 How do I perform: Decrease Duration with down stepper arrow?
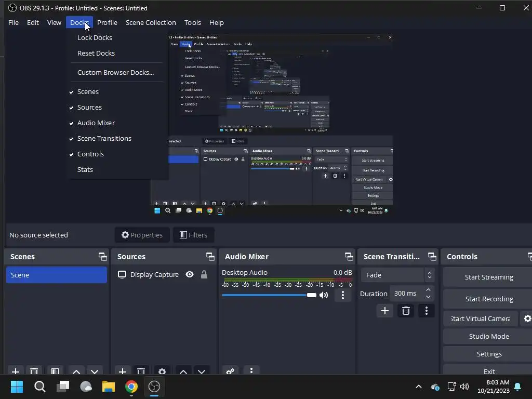[429, 297]
